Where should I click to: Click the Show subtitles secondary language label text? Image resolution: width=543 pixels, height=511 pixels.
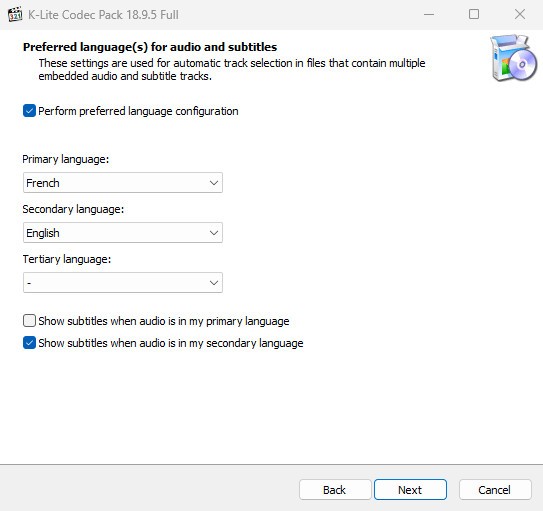pyautogui.click(x=171, y=343)
